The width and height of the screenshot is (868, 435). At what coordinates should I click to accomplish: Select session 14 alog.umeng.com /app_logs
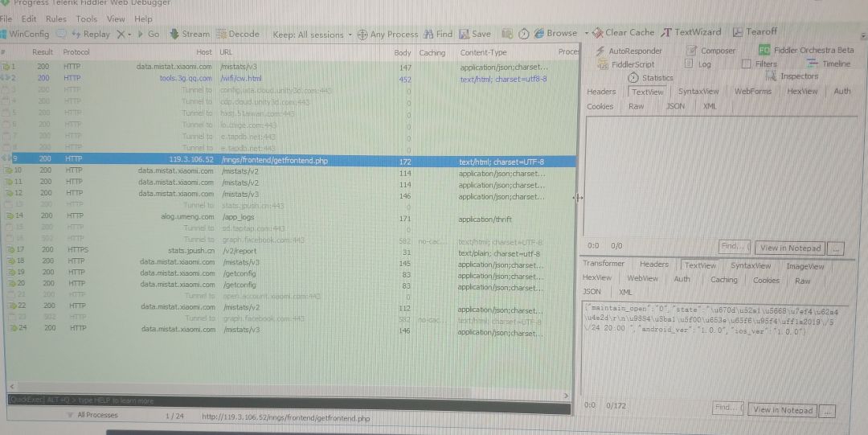point(288,216)
